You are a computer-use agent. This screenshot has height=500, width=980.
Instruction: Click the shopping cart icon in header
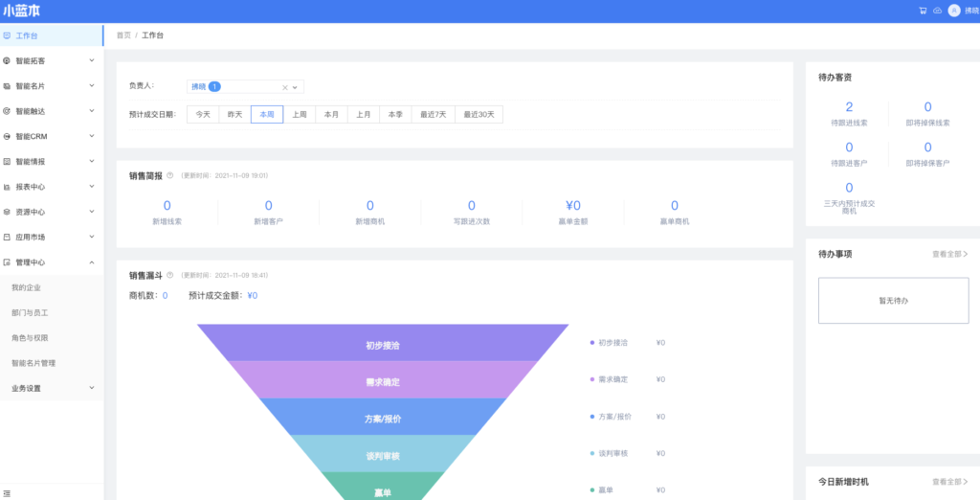click(923, 11)
